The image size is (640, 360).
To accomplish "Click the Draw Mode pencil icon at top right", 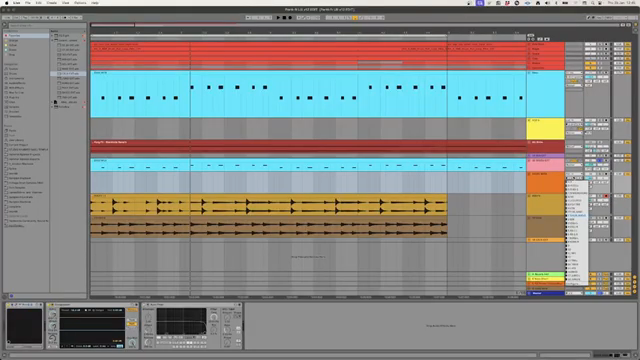I will [x=589, y=18].
